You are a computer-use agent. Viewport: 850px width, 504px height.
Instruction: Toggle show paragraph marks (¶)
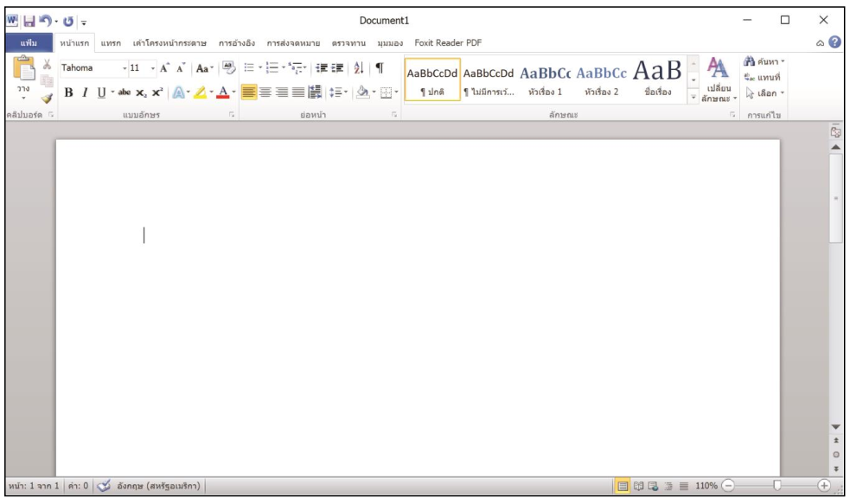[x=379, y=68]
